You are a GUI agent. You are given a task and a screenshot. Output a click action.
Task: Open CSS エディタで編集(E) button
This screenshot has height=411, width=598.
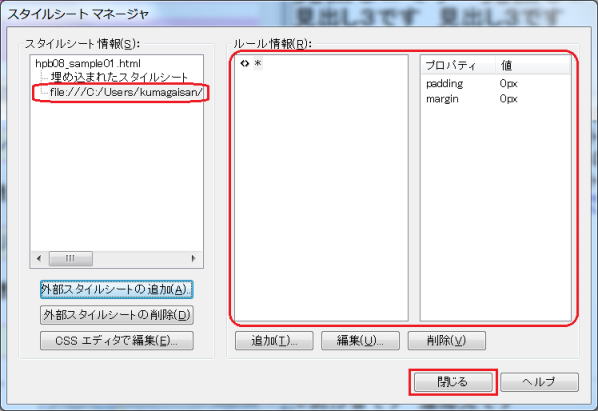117,340
